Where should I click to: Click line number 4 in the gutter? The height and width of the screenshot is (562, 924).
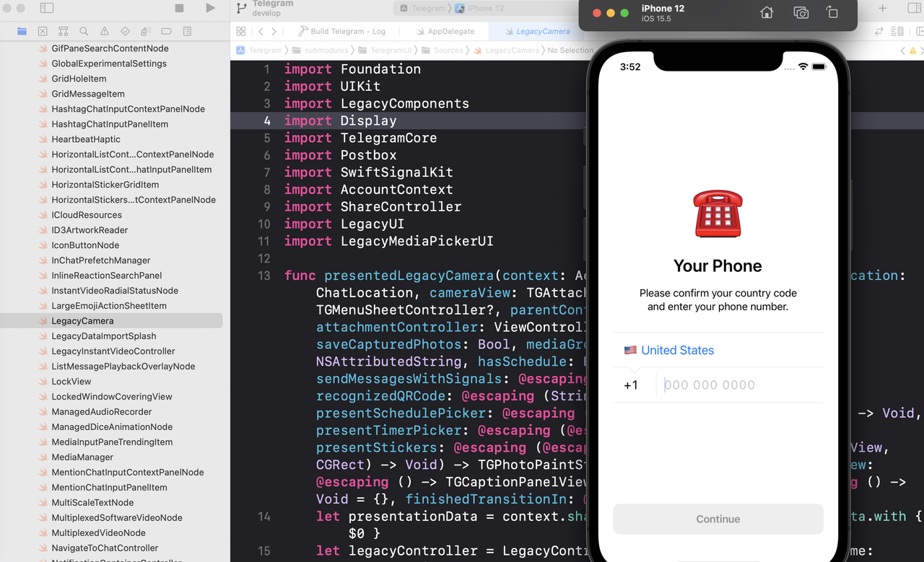(266, 120)
